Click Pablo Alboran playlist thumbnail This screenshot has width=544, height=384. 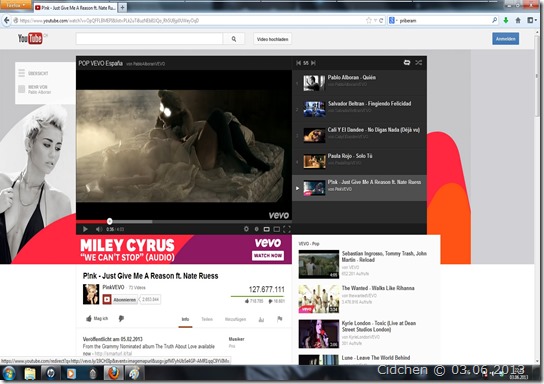tap(314, 83)
